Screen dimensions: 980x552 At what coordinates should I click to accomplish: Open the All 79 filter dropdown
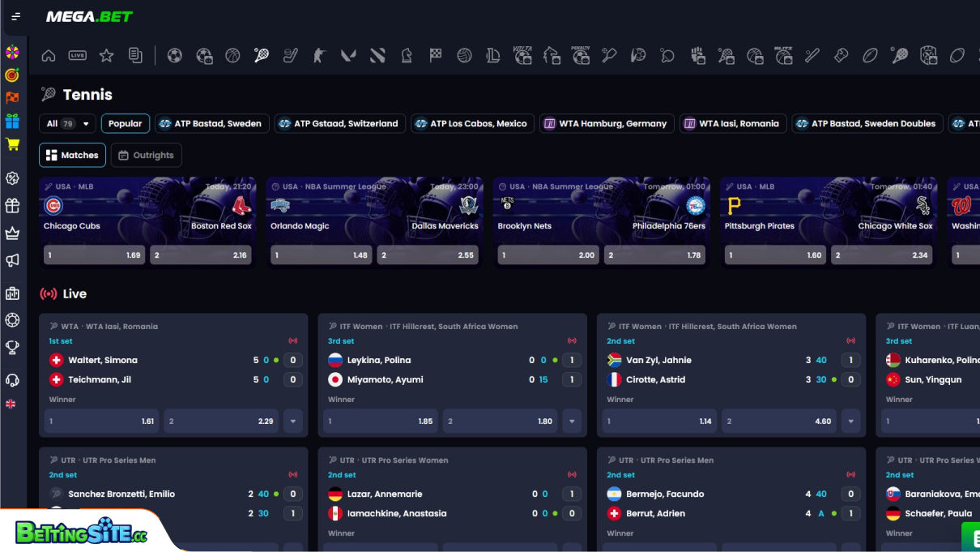66,123
